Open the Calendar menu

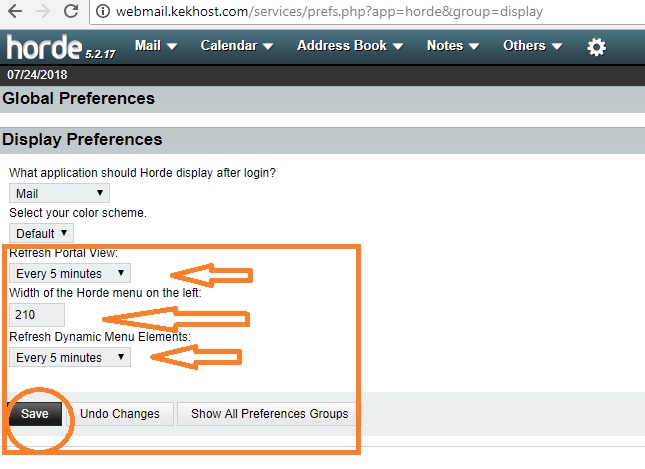pyautogui.click(x=236, y=46)
